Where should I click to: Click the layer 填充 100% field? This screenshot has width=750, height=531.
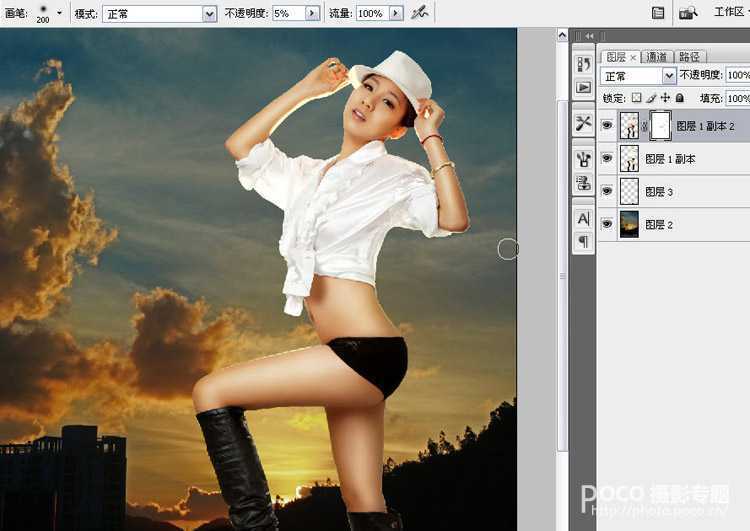(738, 99)
